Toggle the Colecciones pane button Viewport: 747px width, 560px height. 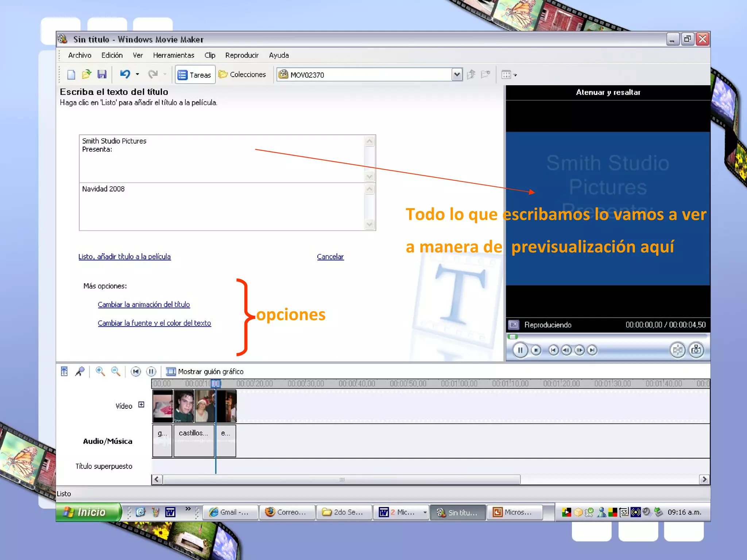tap(243, 75)
